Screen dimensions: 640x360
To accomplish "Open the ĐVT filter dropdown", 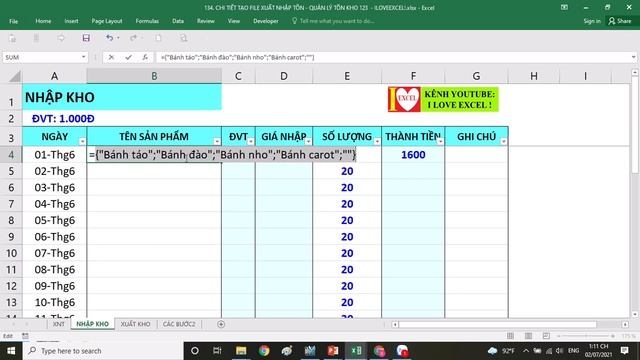I will click(251, 141).
